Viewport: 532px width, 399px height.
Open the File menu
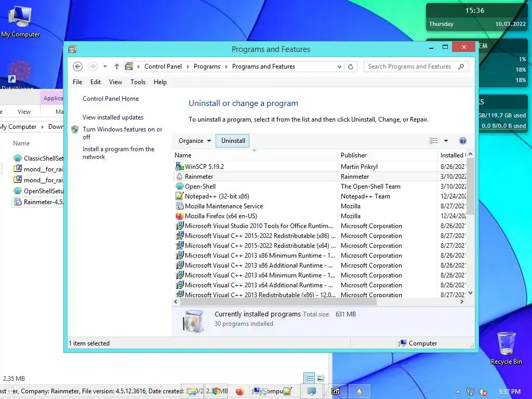[x=77, y=82]
